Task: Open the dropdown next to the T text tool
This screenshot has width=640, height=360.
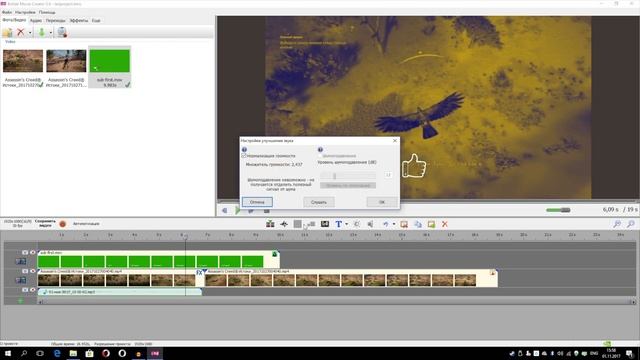Action: (x=347, y=224)
